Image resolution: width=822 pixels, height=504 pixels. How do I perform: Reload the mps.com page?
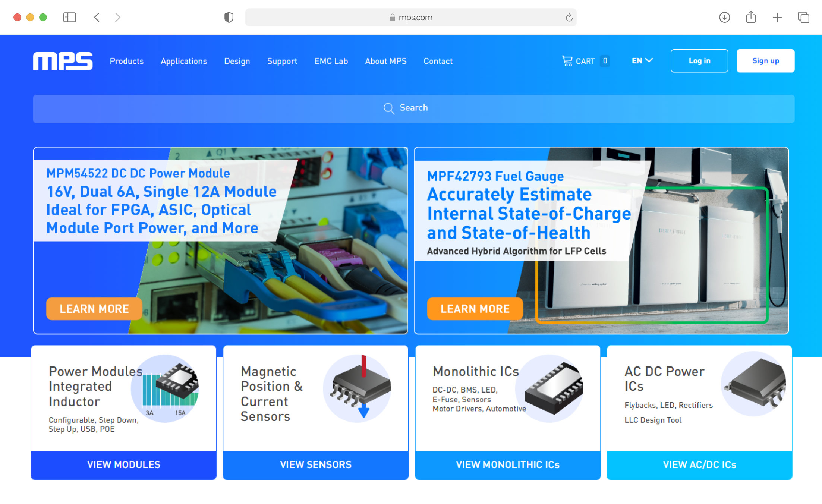click(569, 17)
